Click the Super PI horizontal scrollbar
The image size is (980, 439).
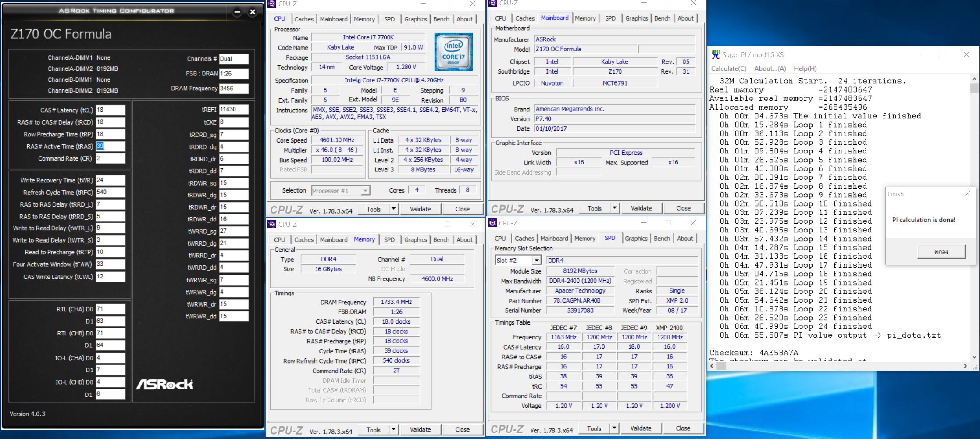click(x=840, y=366)
